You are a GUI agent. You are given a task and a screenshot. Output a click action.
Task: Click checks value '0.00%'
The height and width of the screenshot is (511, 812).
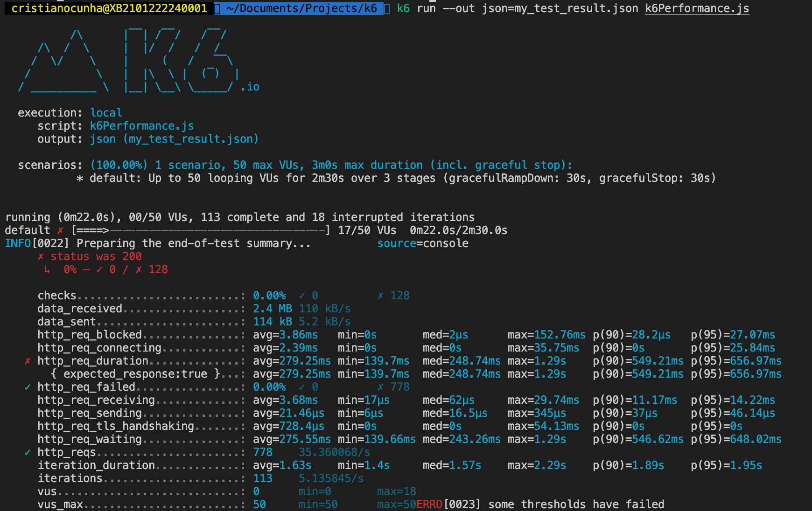pos(269,296)
